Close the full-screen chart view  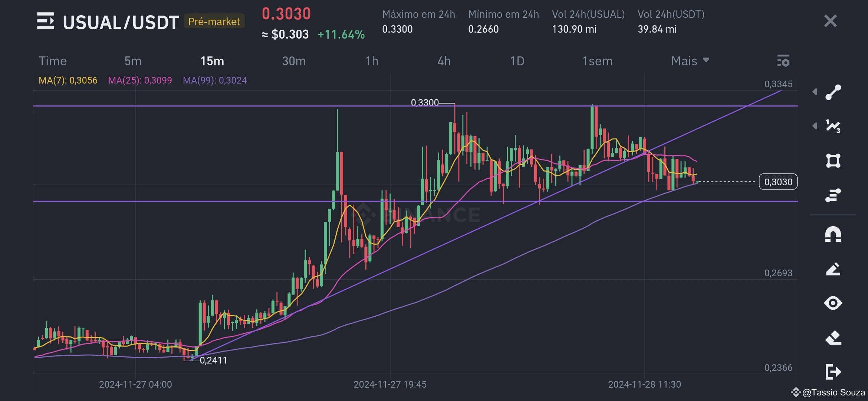[830, 21]
